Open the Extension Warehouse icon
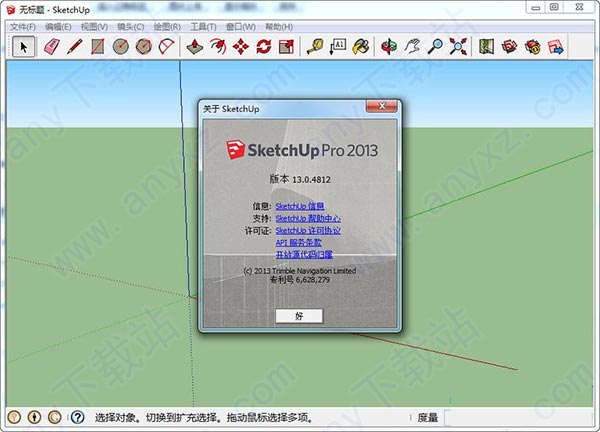This screenshot has width=600, height=432. (532, 47)
